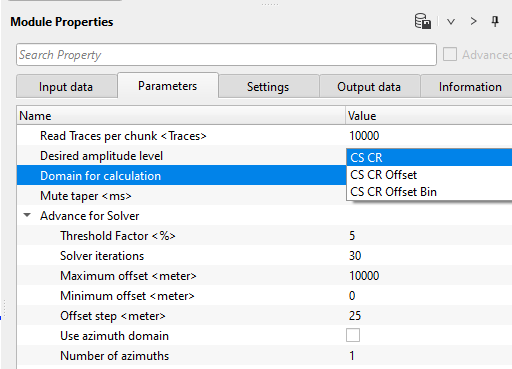Select the Mute taper <ms> row
This screenshot has height=369, width=512.
point(181,196)
